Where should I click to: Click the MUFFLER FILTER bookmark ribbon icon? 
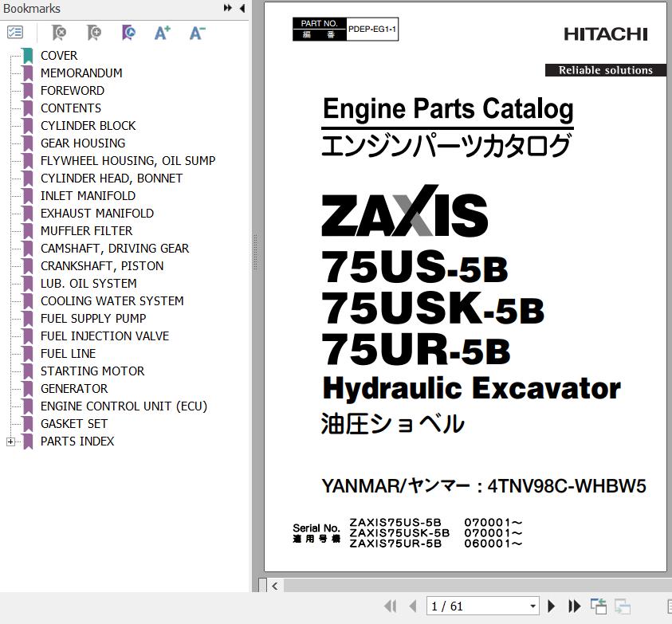click(x=28, y=231)
